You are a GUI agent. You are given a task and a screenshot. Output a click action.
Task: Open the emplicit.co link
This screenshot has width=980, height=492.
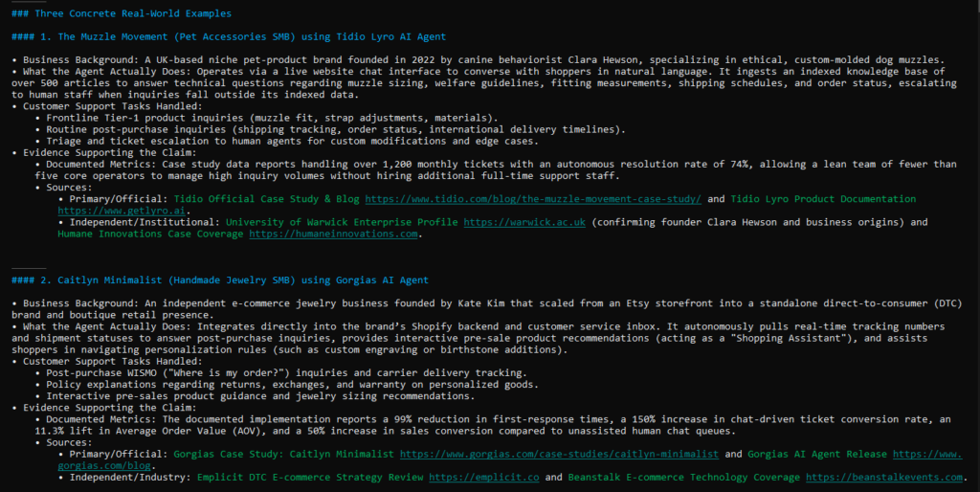[x=483, y=477]
